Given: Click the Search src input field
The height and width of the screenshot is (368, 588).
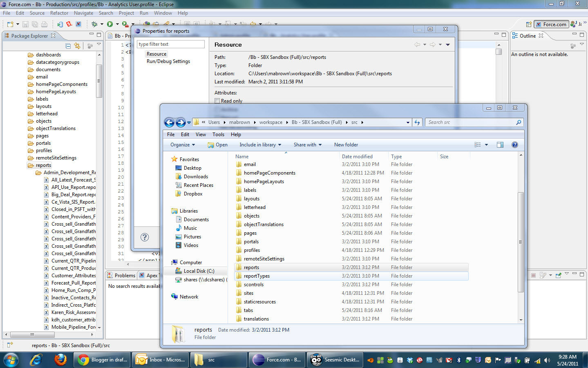Looking at the screenshot, I should click(x=470, y=122).
